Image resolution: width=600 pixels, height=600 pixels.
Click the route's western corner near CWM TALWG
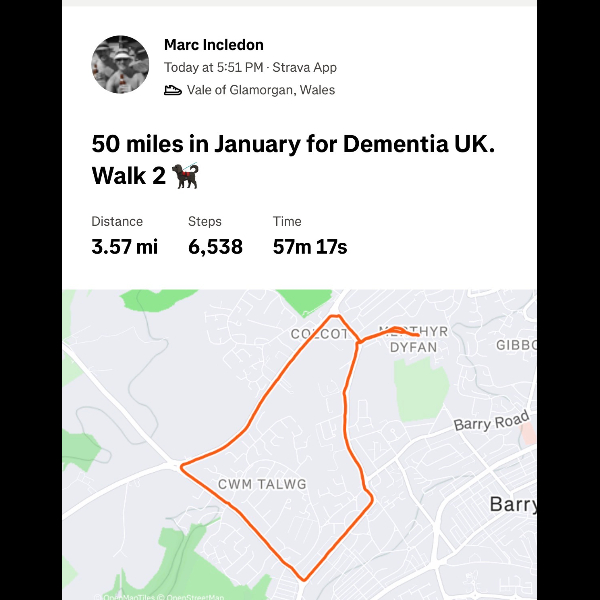[181, 465]
